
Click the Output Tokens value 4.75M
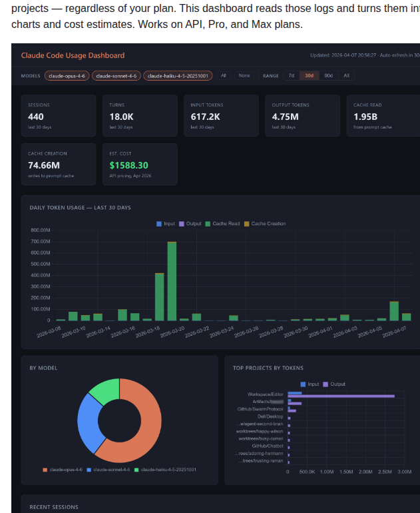[285, 117]
